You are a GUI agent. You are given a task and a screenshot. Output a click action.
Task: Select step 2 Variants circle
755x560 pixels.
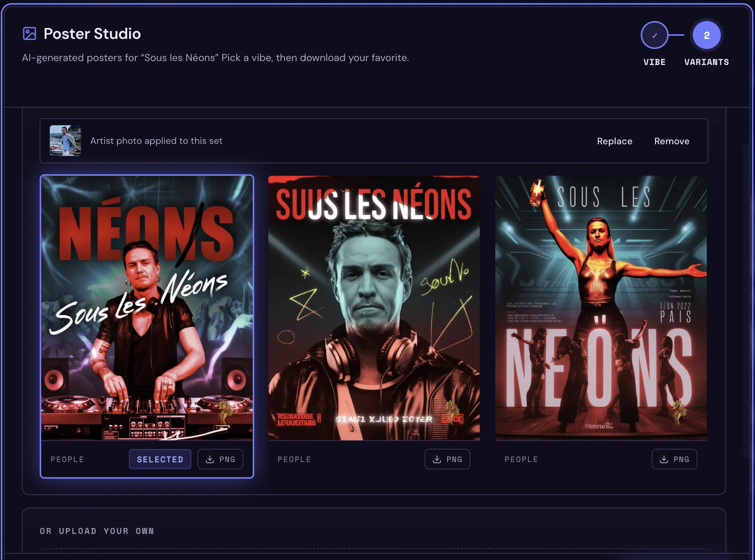click(706, 35)
